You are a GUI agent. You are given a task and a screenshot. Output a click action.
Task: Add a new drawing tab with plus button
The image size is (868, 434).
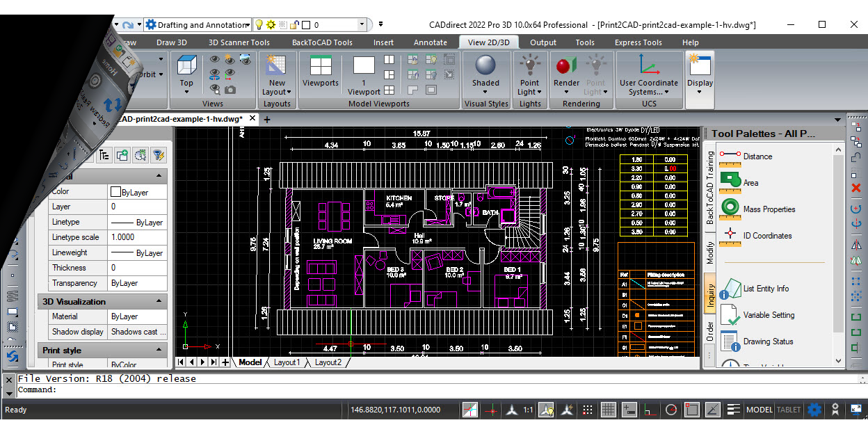tap(266, 120)
